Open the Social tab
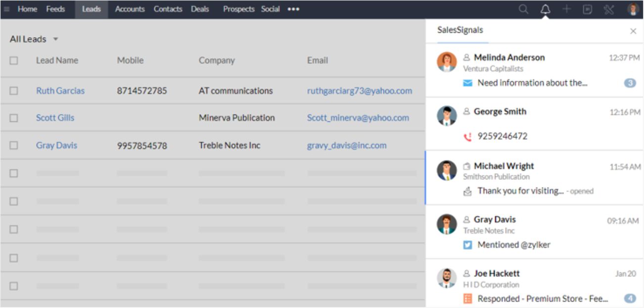 271,9
